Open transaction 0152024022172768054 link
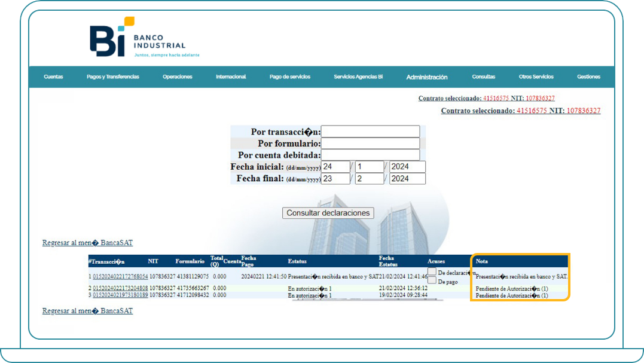 (x=120, y=277)
